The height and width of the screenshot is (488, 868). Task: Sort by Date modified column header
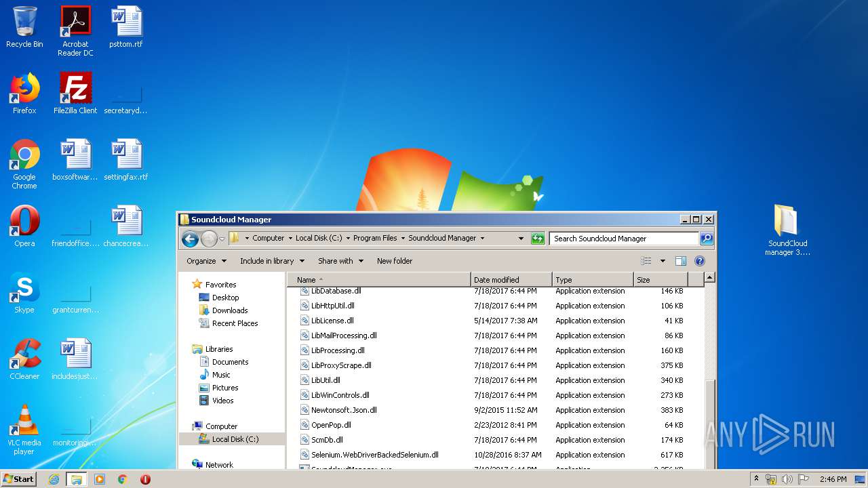click(511, 279)
